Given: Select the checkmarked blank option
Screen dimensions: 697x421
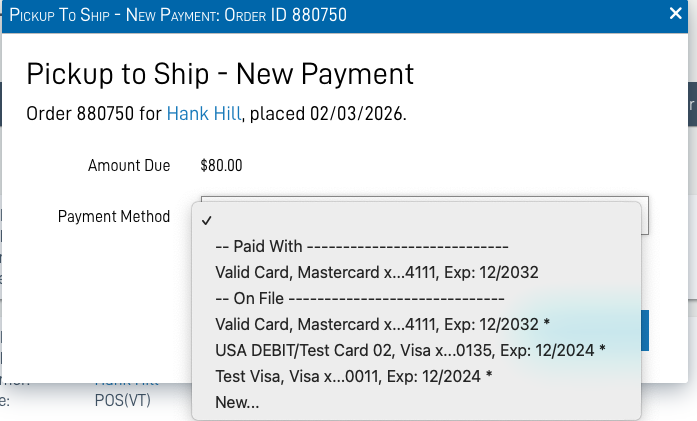Looking at the screenshot, I should click(x=207, y=221).
